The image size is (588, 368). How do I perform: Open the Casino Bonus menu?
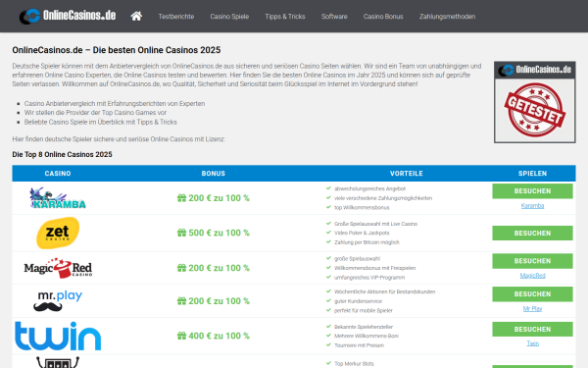[383, 17]
